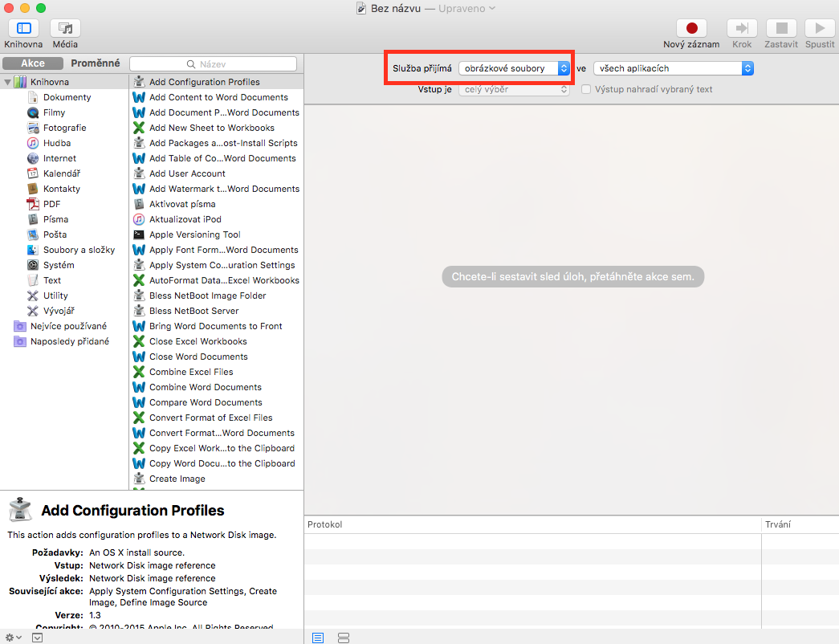
Task: Open the gear settings menu at bottom left
Action: tap(13, 638)
